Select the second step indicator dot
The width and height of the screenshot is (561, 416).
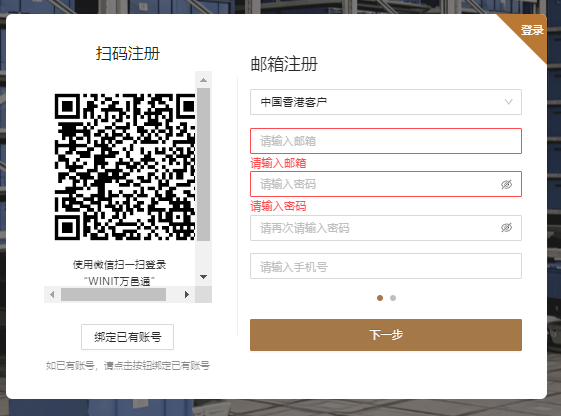pyautogui.click(x=393, y=298)
